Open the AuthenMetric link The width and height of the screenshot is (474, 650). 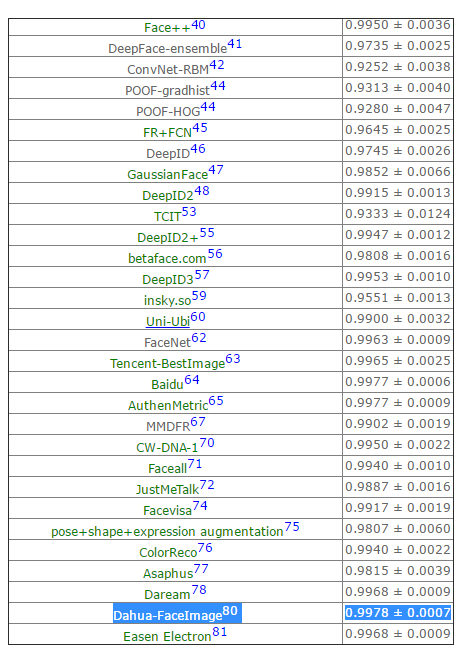[168, 405]
